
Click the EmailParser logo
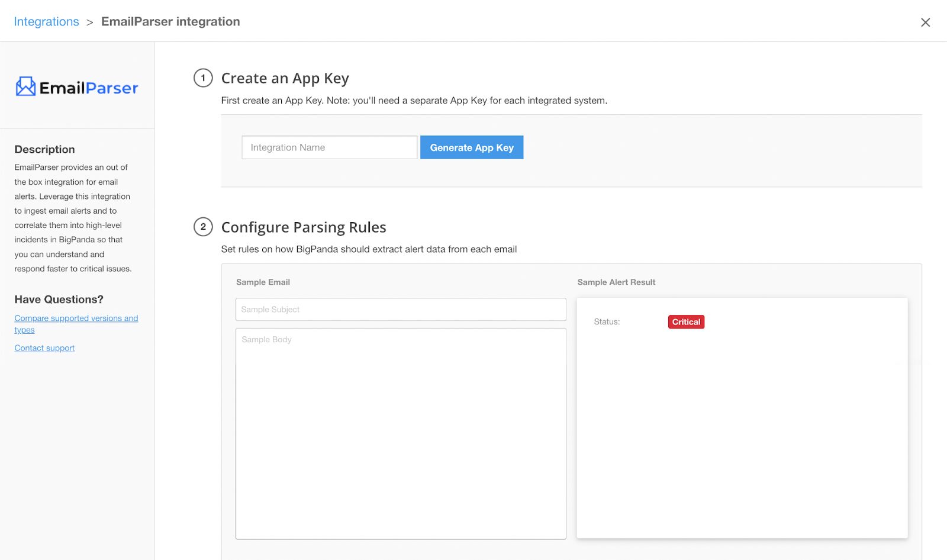coord(77,87)
